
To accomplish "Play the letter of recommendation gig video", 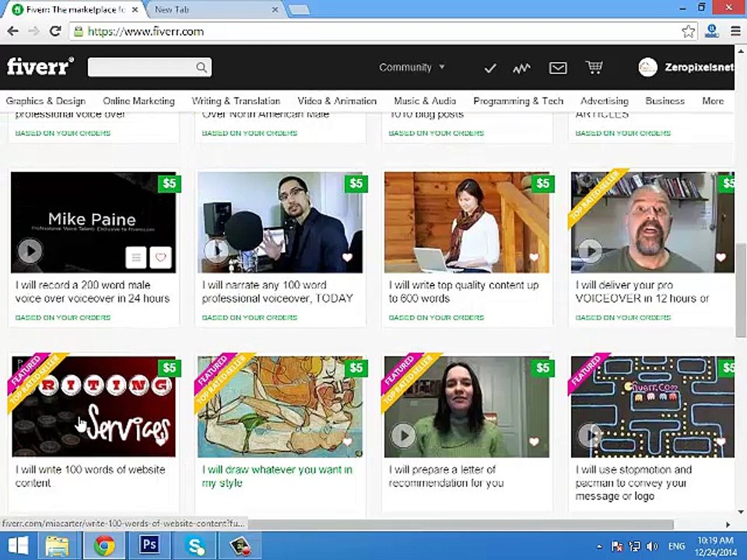I will pyautogui.click(x=404, y=436).
